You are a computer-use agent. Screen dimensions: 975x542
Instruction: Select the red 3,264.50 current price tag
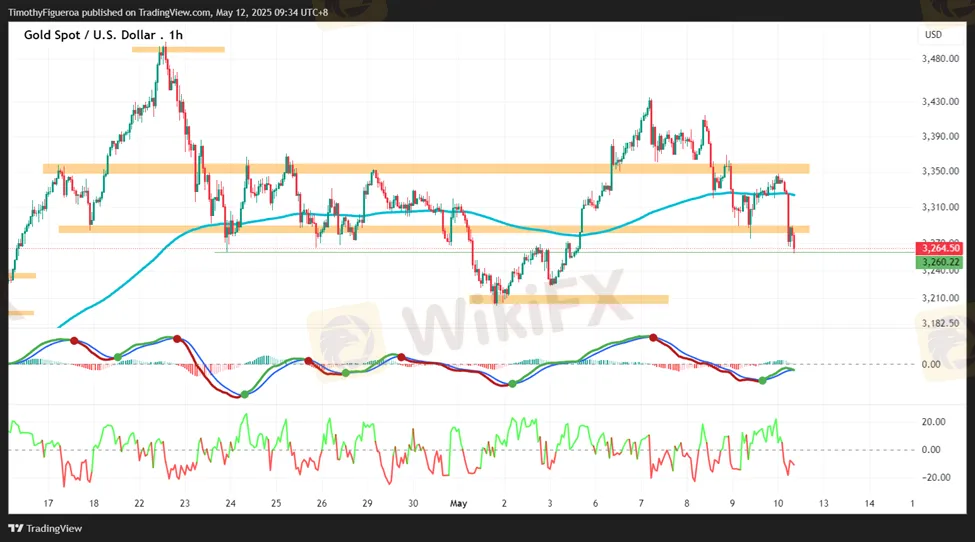(941, 248)
